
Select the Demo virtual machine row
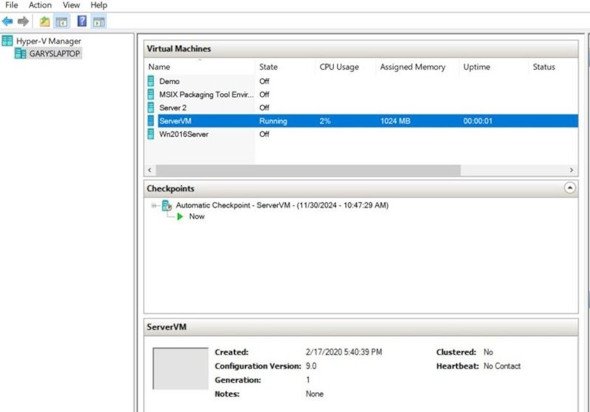362,81
